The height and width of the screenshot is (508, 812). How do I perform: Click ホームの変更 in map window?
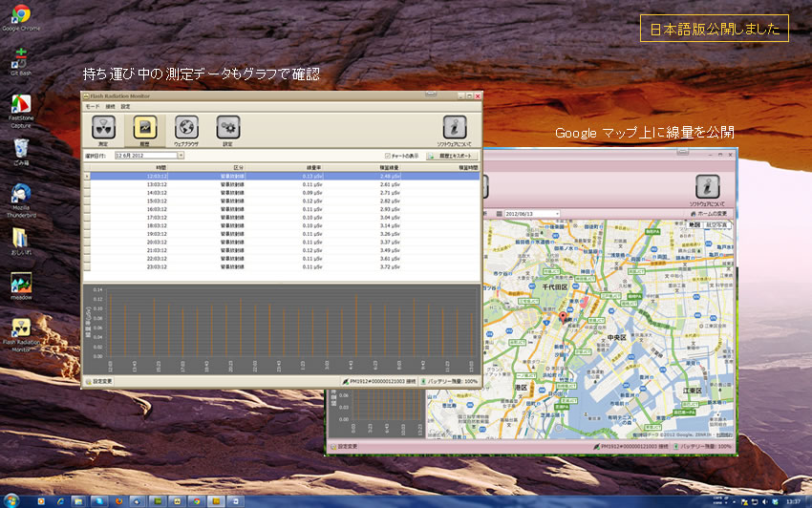pyautogui.click(x=709, y=214)
